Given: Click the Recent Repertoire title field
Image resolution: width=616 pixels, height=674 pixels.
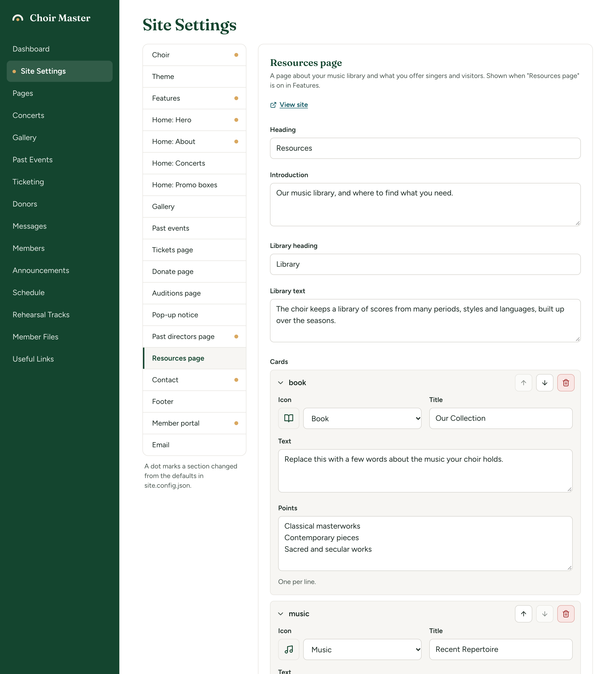Looking at the screenshot, I should (501, 649).
